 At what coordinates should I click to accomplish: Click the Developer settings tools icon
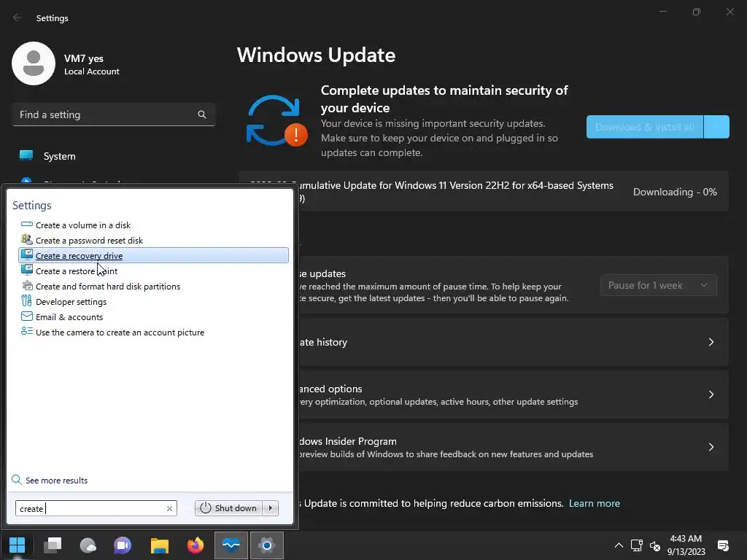click(x=27, y=301)
